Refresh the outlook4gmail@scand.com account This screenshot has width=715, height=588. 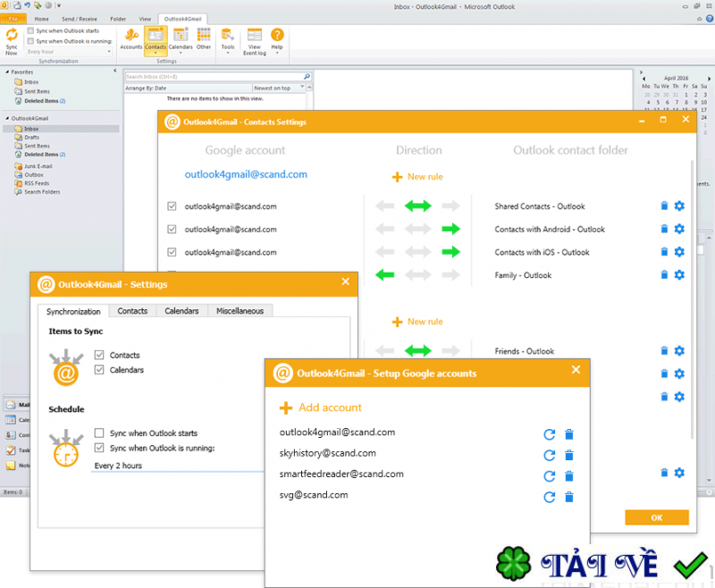point(550,434)
